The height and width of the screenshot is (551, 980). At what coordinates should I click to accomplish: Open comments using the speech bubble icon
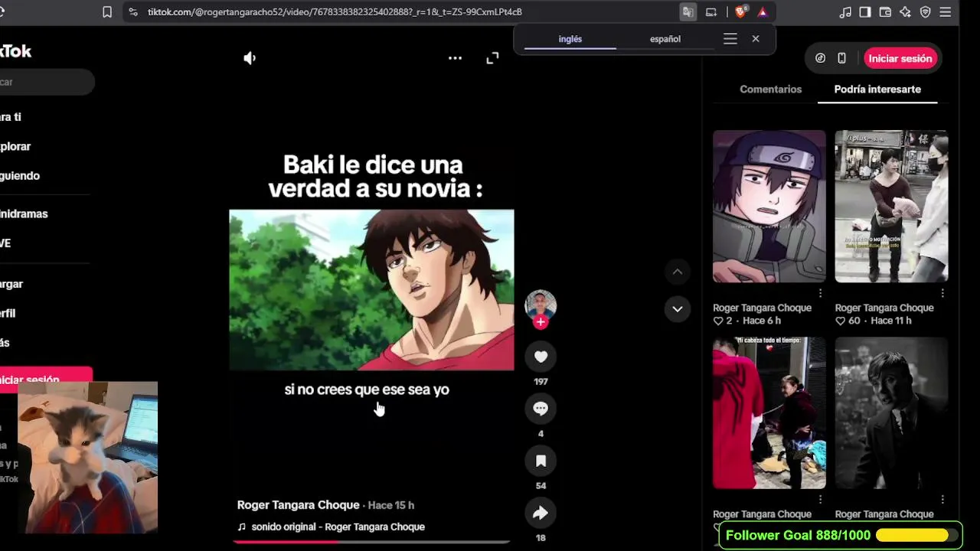click(541, 409)
